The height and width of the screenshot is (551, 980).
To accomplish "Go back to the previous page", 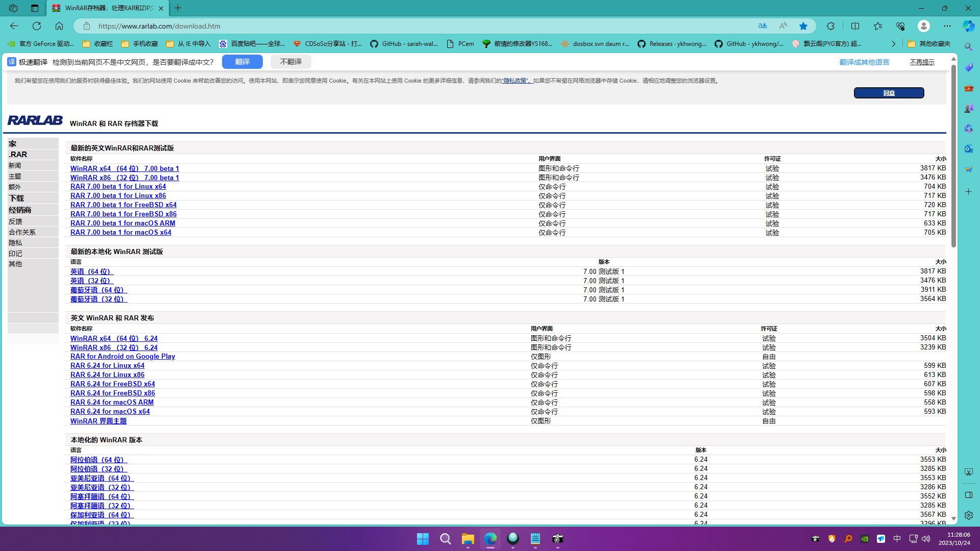I will point(14,26).
